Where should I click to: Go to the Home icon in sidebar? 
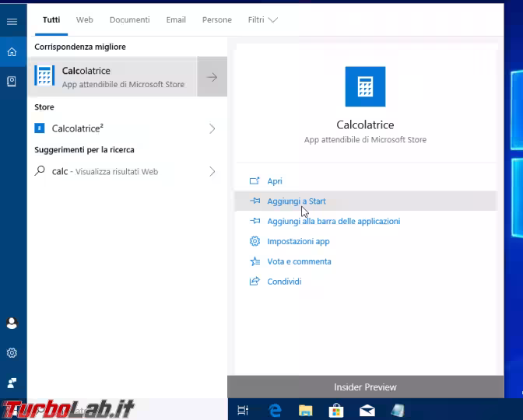click(x=12, y=52)
